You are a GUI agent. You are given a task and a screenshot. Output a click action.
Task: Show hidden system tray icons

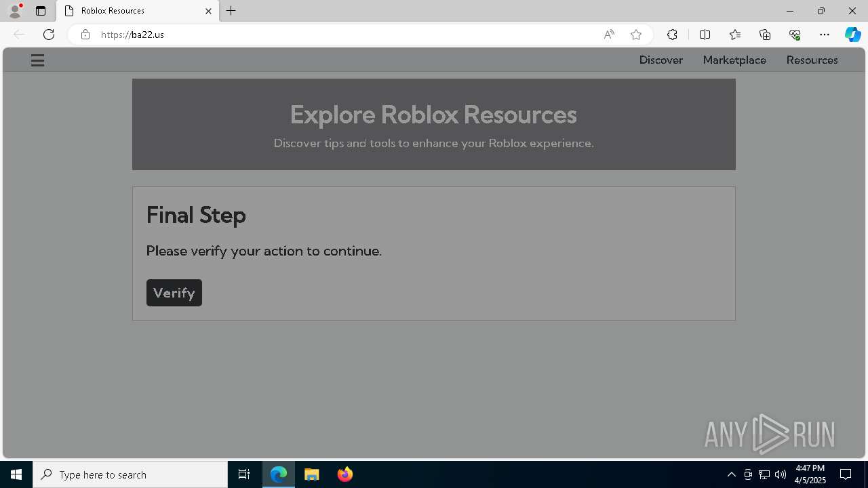point(731,474)
